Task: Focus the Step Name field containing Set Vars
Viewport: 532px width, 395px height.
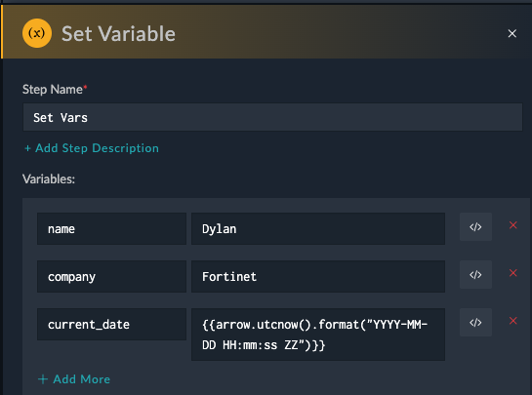Action: pos(272,117)
